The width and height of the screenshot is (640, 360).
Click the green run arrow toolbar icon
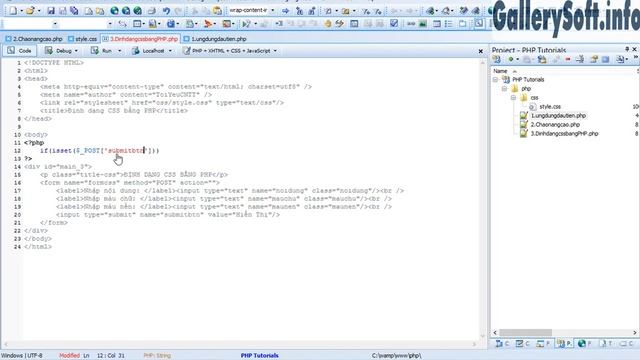246,24
